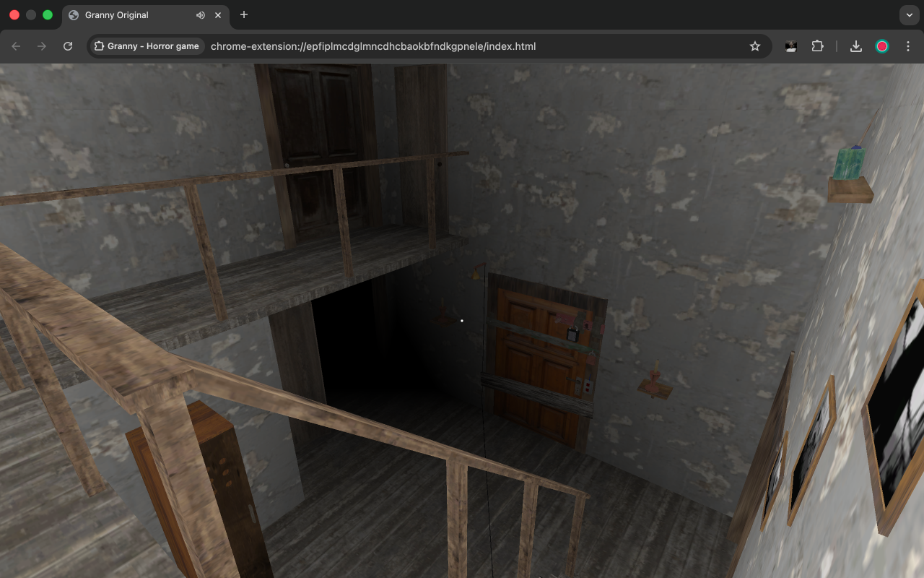Open the Extensions puzzle-piece menu

pos(817,46)
